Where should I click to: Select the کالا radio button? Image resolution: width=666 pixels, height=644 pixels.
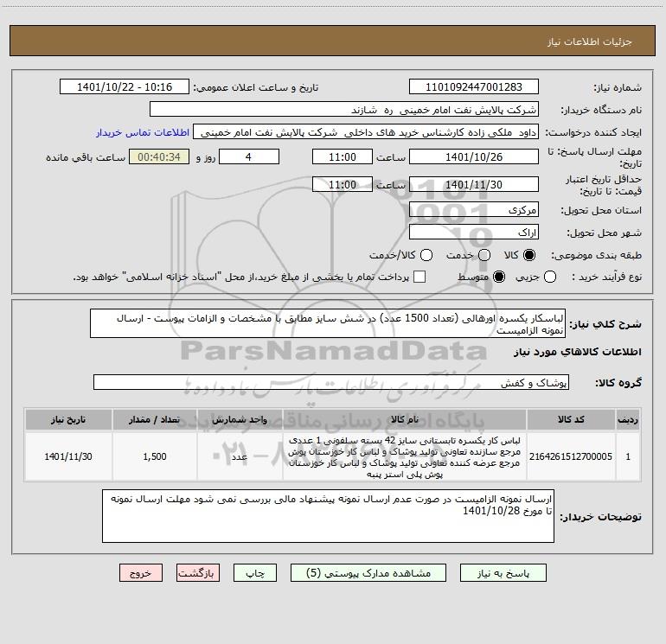coord(529,255)
